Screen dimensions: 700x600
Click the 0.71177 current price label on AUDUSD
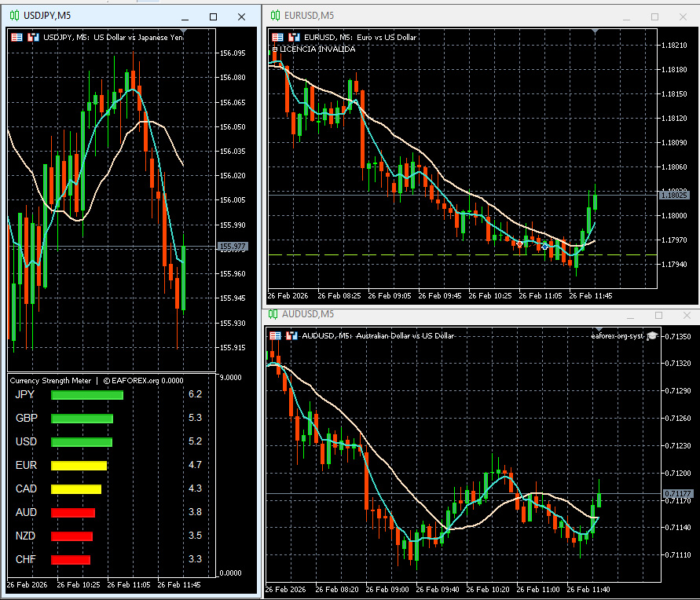pyautogui.click(x=677, y=494)
